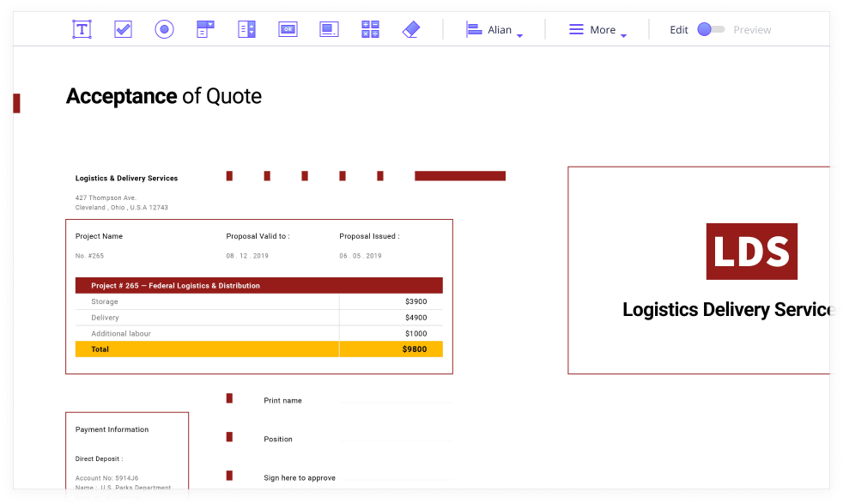This screenshot has height=504, width=843.
Task: Select the Image Field tool
Action: [329, 29]
